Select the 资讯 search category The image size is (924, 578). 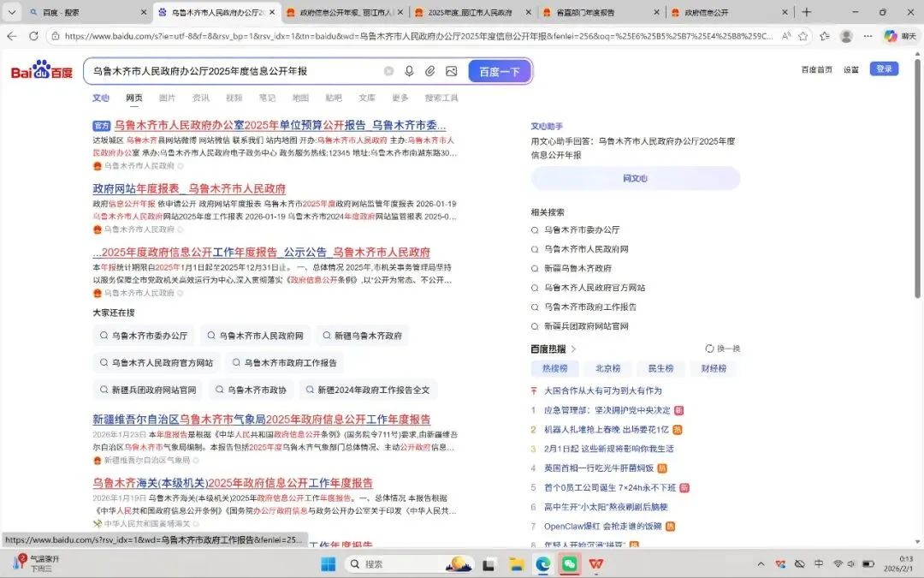(x=201, y=98)
